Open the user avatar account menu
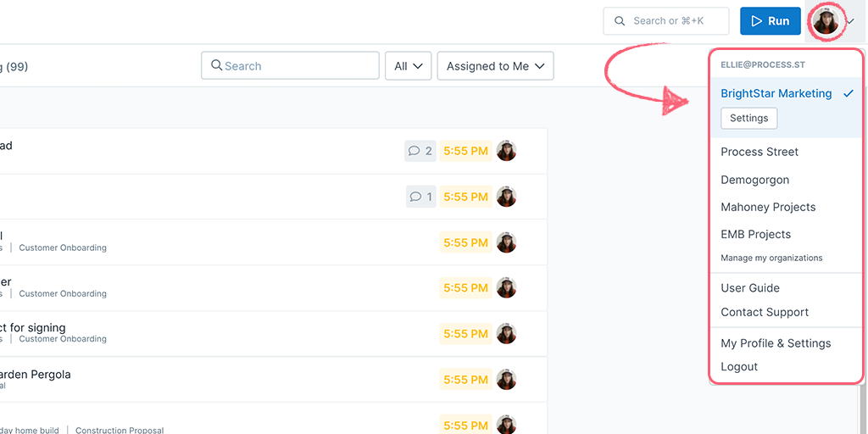The width and height of the screenshot is (868, 434). (826, 21)
